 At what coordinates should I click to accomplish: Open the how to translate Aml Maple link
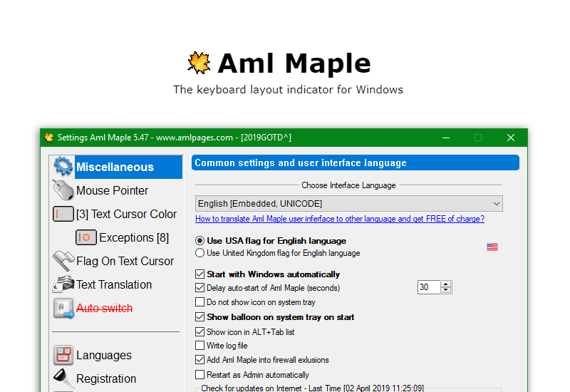(x=340, y=219)
